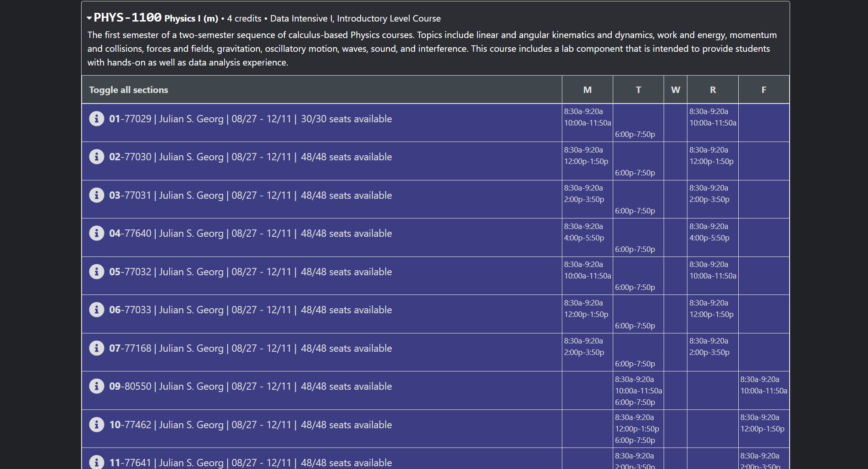Screen dimensions: 868x469
Task: Toggle section 02-77030 row text
Action: pos(250,157)
